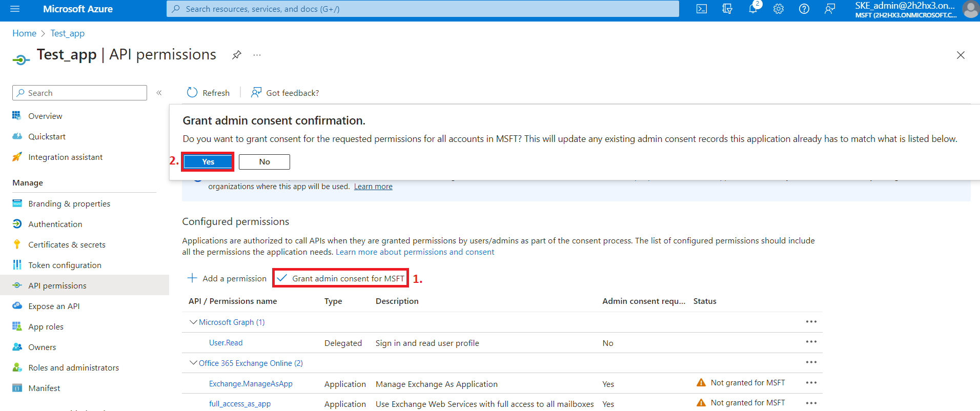Screen dimensions: 980x411
Task: Open portal settings gear icon
Action: (x=778, y=9)
